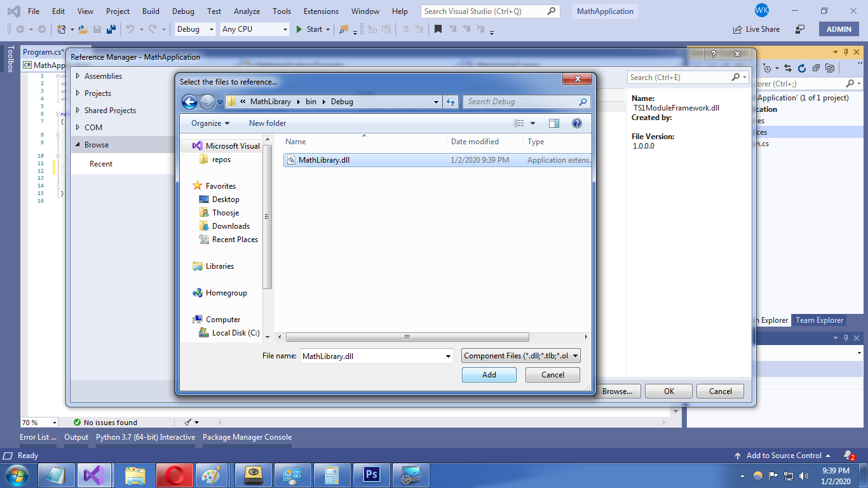Select the Recent item under Browse
This screenshot has width=868, height=488.
coord(101,164)
